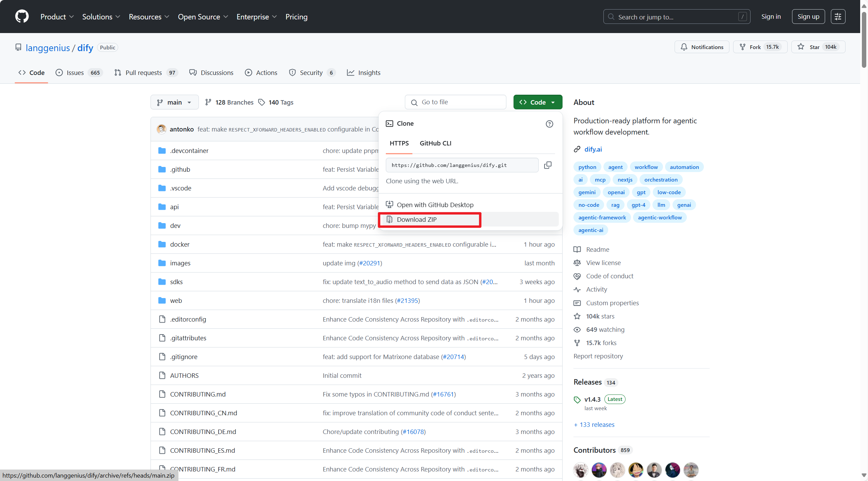The image size is (868, 481).
Task: Click the search magnifier in the header
Action: tap(611, 17)
